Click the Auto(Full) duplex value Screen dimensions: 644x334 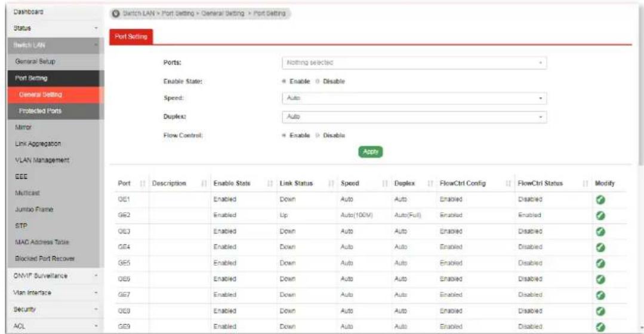(408, 215)
